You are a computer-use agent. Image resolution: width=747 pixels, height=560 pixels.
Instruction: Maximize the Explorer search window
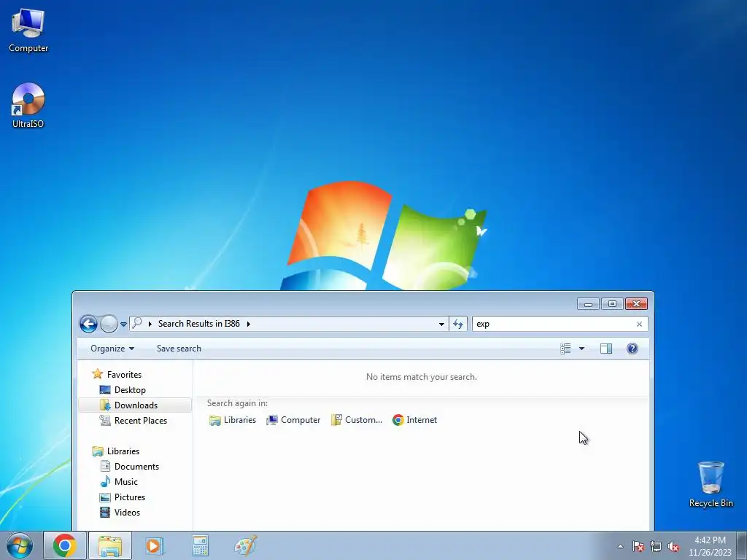click(612, 304)
